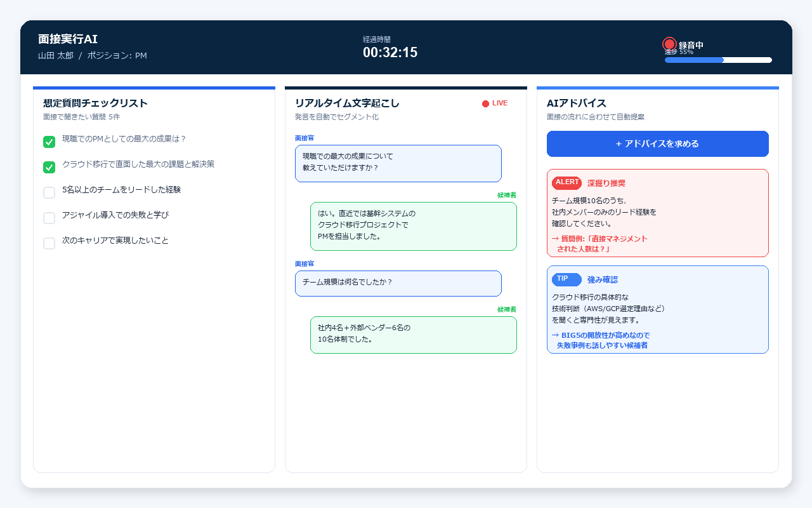
Task: Click label 次のキャリアで実現したいこと
Action: point(115,241)
